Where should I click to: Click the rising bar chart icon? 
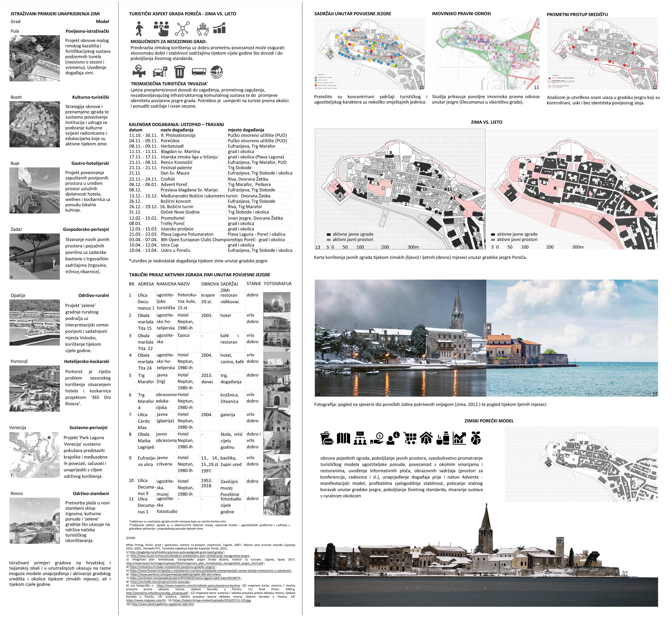pyautogui.click(x=219, y=28)
